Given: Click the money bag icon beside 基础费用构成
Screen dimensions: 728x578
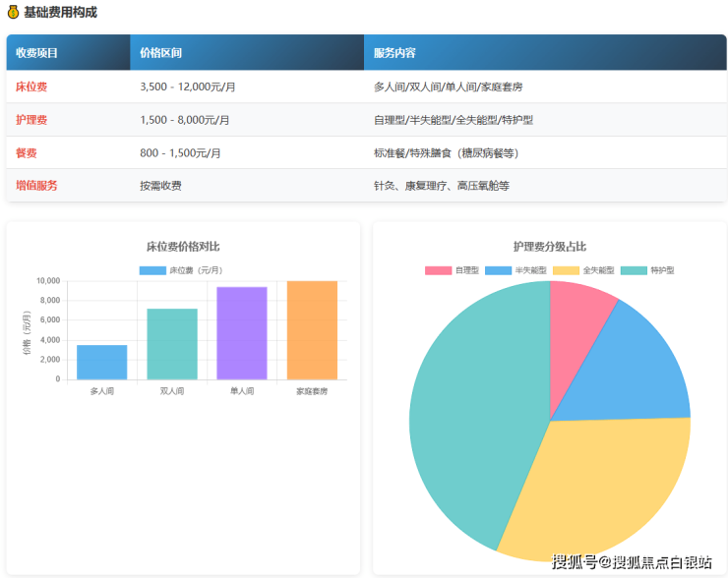Looking at the screenshot, I should [x=13, y=13].
